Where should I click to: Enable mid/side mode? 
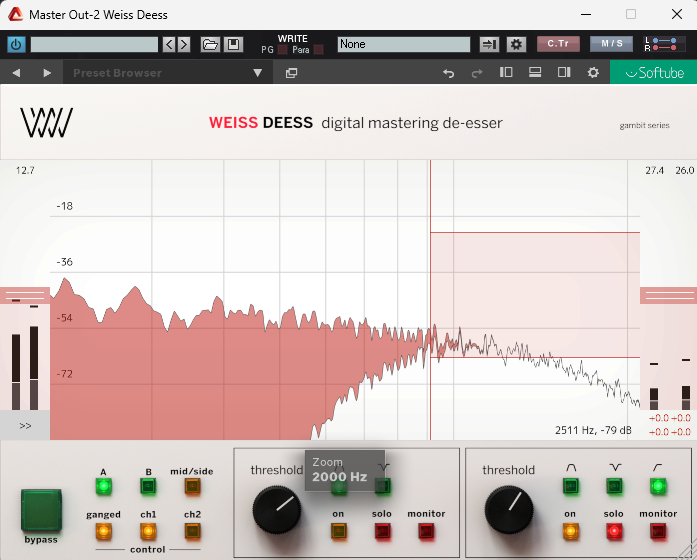pos(192,486)
